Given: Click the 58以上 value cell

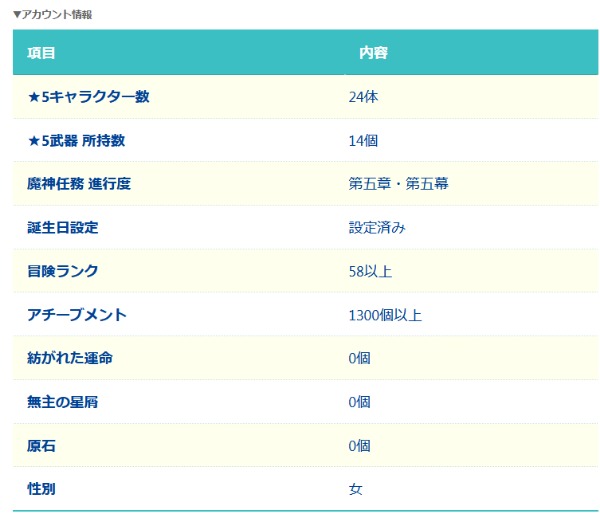Looking at the screenshot, I should coord(369,271).
